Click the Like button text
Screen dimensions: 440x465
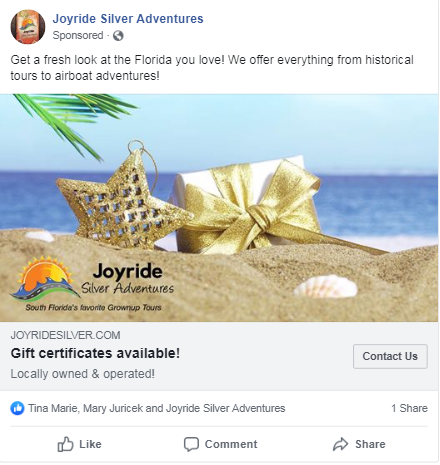tap(90, 444)
